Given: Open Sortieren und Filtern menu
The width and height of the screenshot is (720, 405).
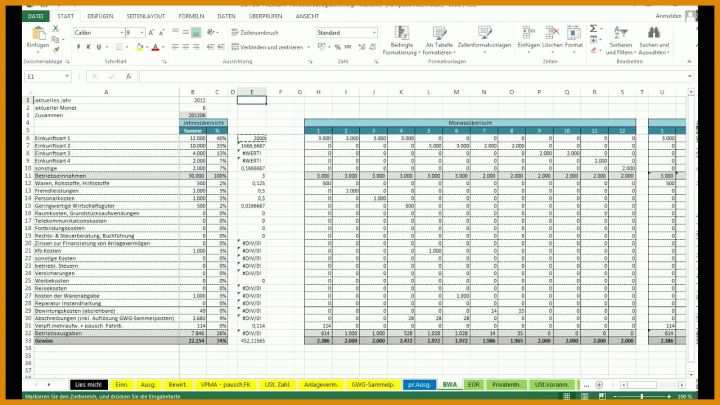Looking at the screenshot, I should click(620, 40).
